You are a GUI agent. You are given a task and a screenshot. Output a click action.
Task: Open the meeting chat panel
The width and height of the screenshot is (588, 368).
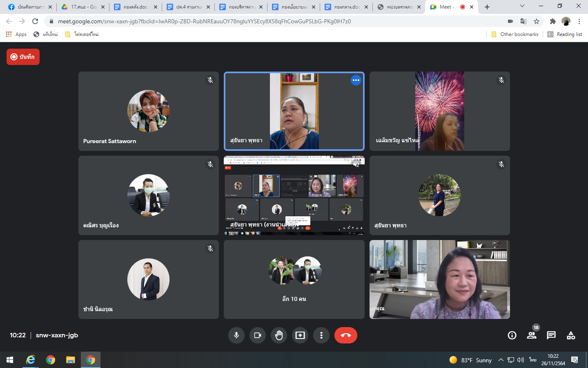[x=551, y=335]
